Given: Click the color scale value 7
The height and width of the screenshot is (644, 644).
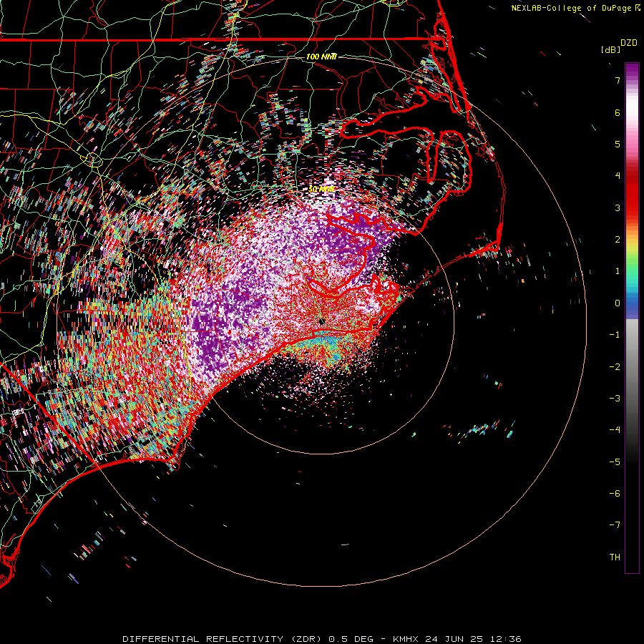Looking at the screenshot, I should [618, 80].
